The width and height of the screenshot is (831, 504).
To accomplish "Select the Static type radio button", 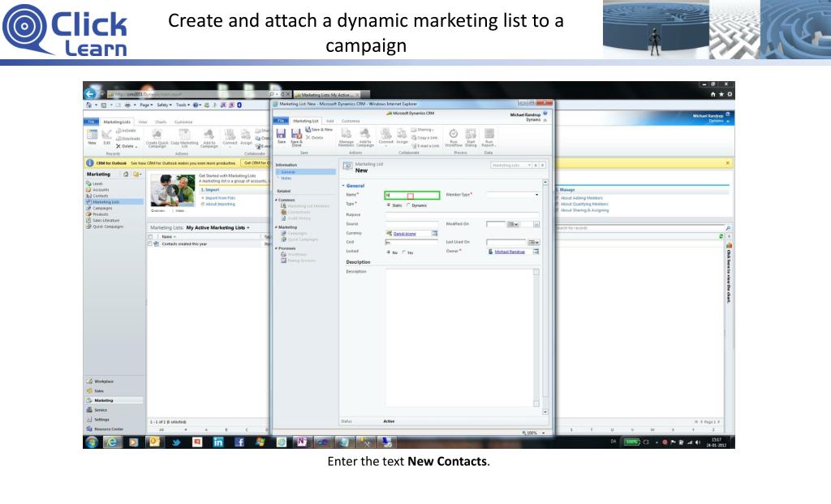I will 389,205.
